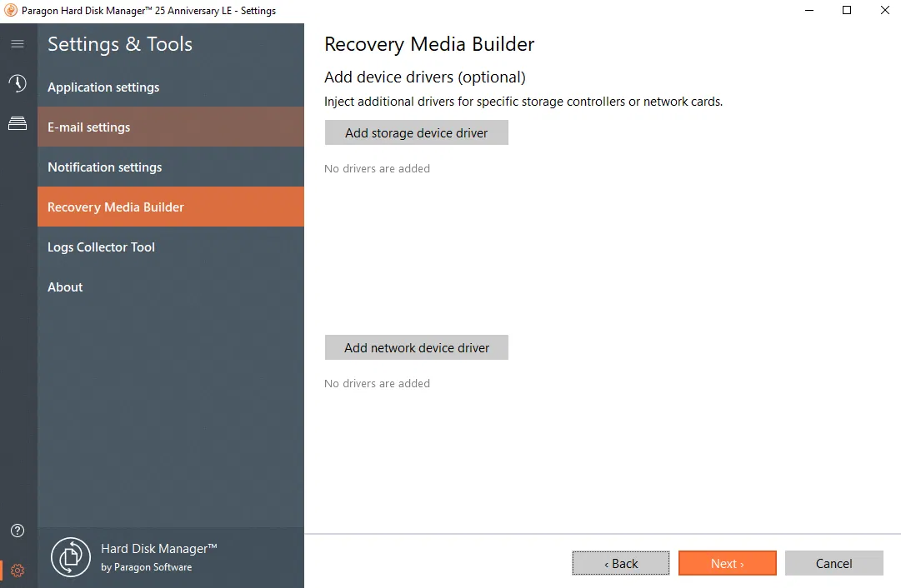Screen dimensions: 901x588
Task: Cancel the Recovery Media Builder wizard
Action: tap(833, 563)
